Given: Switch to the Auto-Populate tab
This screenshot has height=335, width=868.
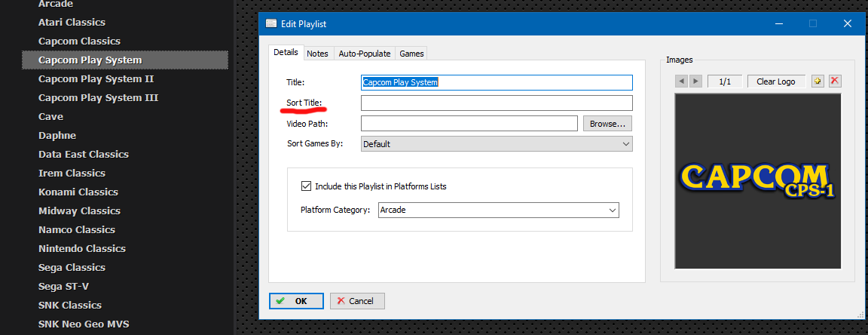Looking at the screenshot, I should (x=365, y=54).
